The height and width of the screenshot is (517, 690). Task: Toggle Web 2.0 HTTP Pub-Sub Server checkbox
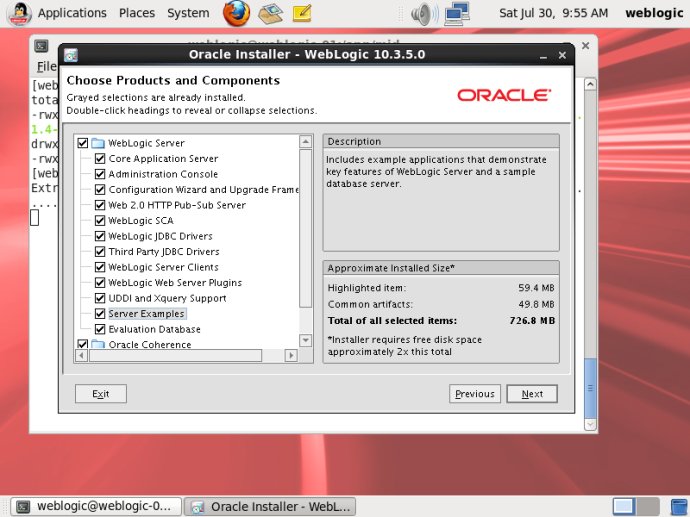tap(100, 205)
